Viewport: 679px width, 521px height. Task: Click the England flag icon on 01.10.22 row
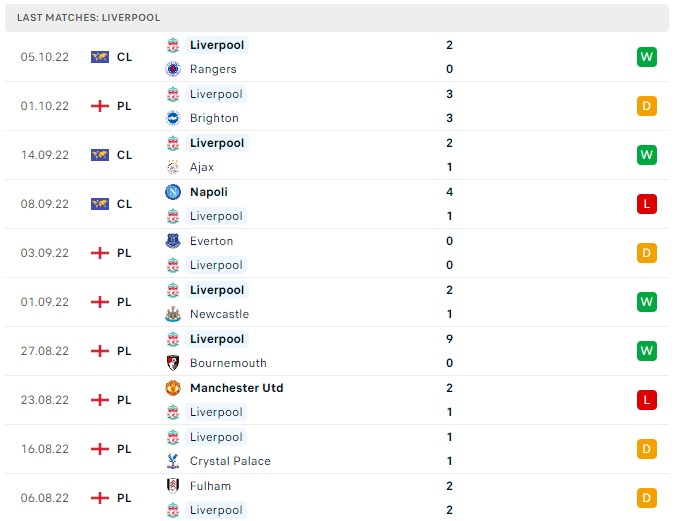(x=99, y=106)
